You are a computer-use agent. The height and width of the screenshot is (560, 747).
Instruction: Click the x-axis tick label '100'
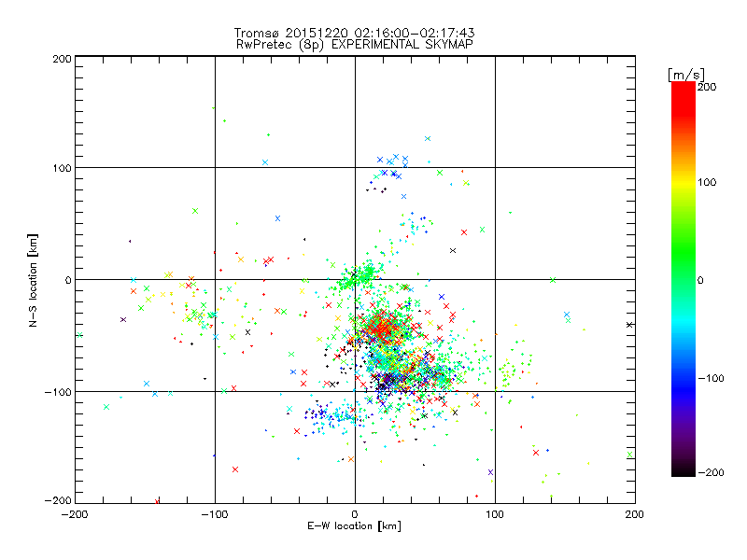pyautogui.click(x=495, y=515)
